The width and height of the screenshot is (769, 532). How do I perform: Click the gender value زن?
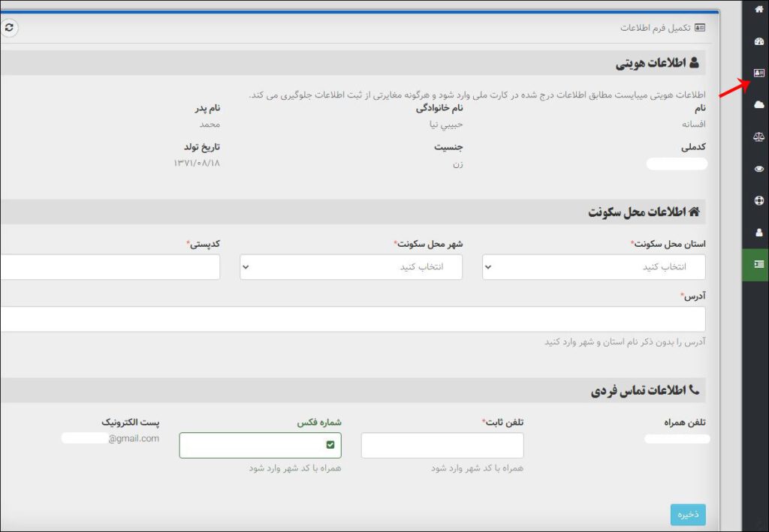(457, 164)
